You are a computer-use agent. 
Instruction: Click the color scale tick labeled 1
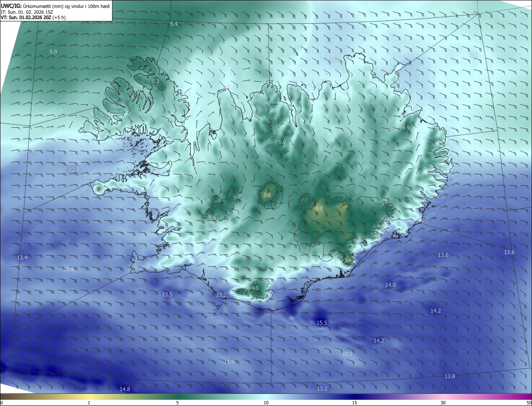(x=89, y=403)
